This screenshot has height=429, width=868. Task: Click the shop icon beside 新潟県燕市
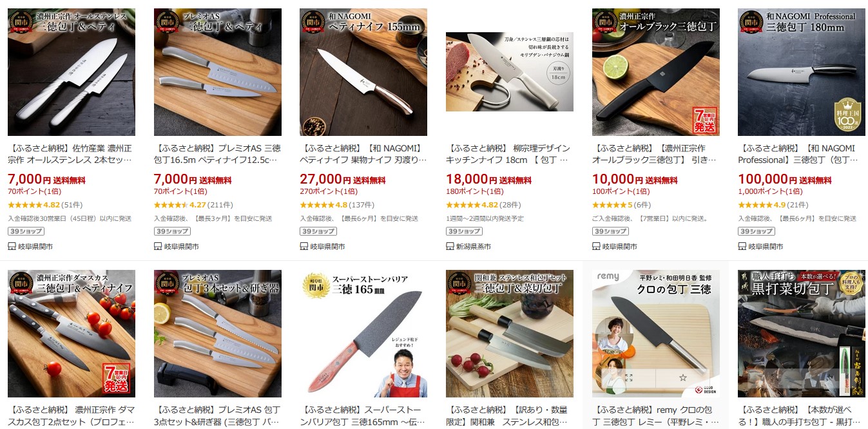point(450,246)
